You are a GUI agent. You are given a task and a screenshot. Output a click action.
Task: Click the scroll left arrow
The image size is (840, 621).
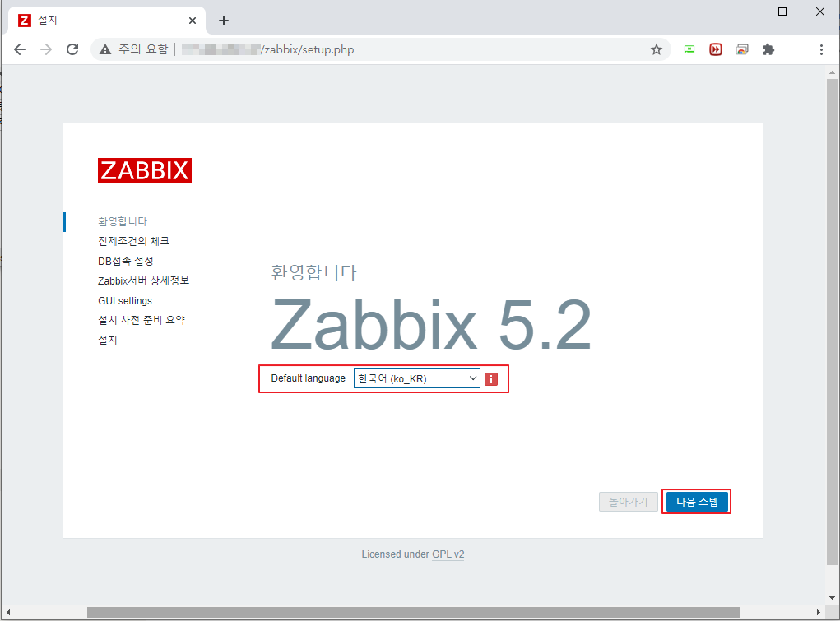(x=8, y=612)
